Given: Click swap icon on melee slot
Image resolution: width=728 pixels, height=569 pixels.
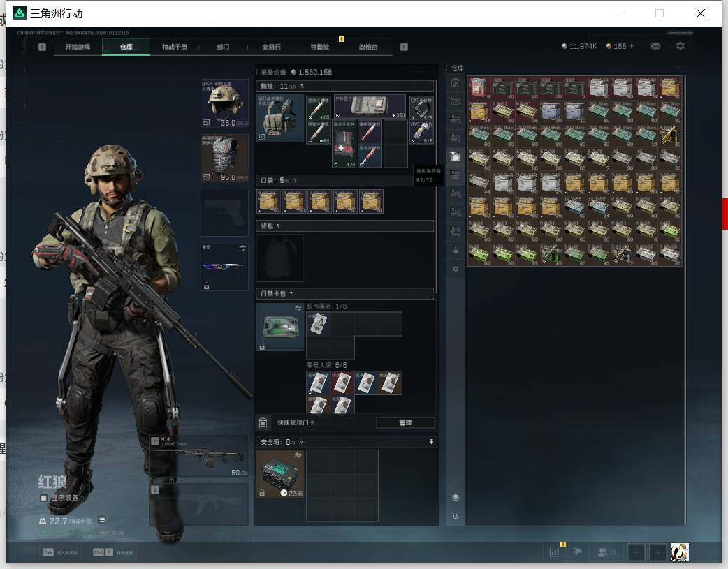Looking at the screenshot, I should pyautogui.click(x=242, y=249).
